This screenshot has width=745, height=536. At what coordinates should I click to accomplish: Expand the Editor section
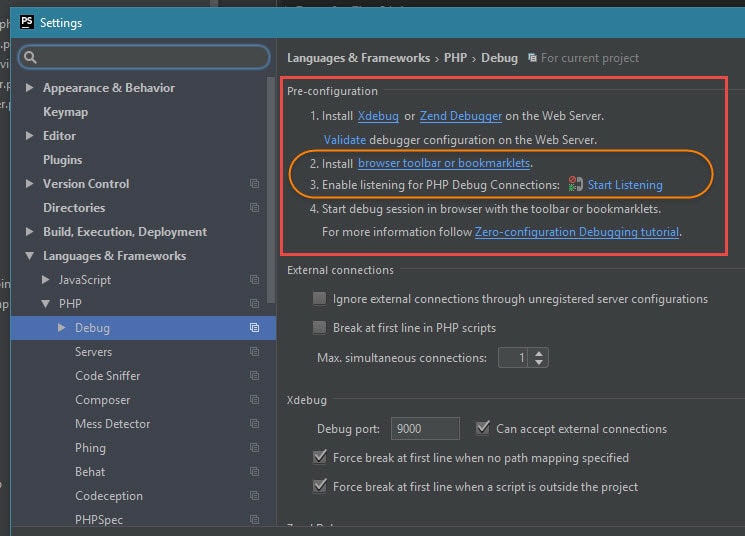tap(29, 135)
